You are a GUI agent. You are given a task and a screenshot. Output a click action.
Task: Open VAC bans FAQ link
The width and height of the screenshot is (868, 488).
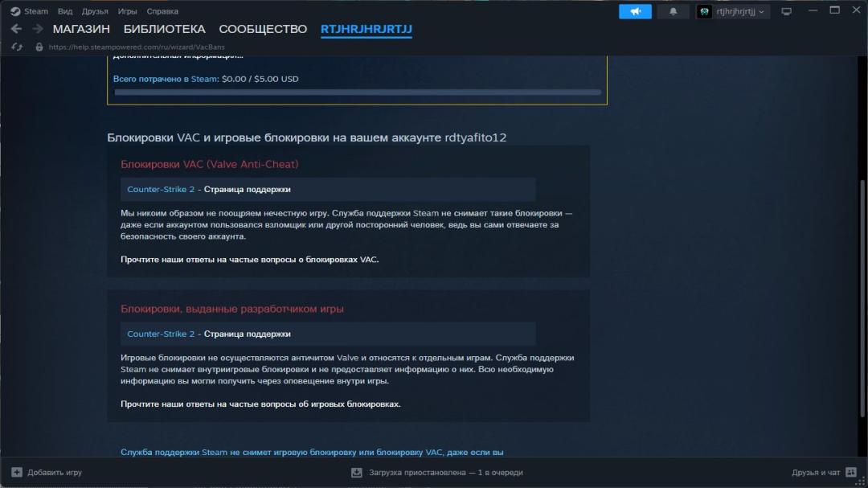click(x=250, y=259)
